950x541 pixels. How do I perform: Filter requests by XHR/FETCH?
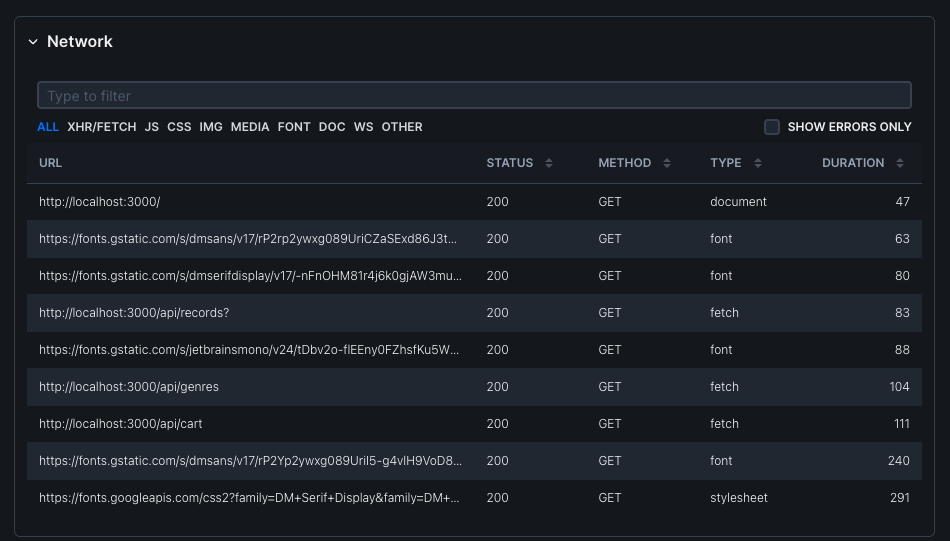[x=101, y=127]
